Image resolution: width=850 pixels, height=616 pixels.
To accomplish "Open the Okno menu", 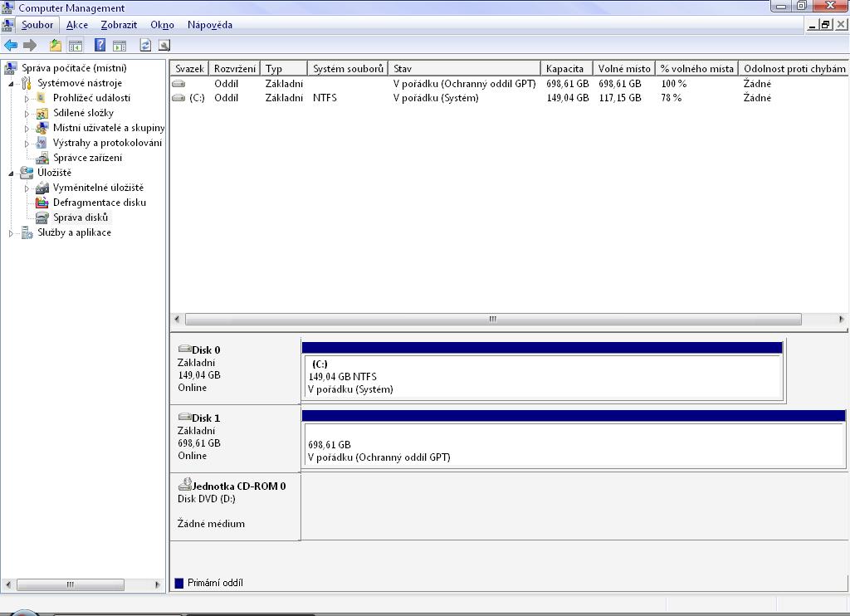I will [162, 25].
